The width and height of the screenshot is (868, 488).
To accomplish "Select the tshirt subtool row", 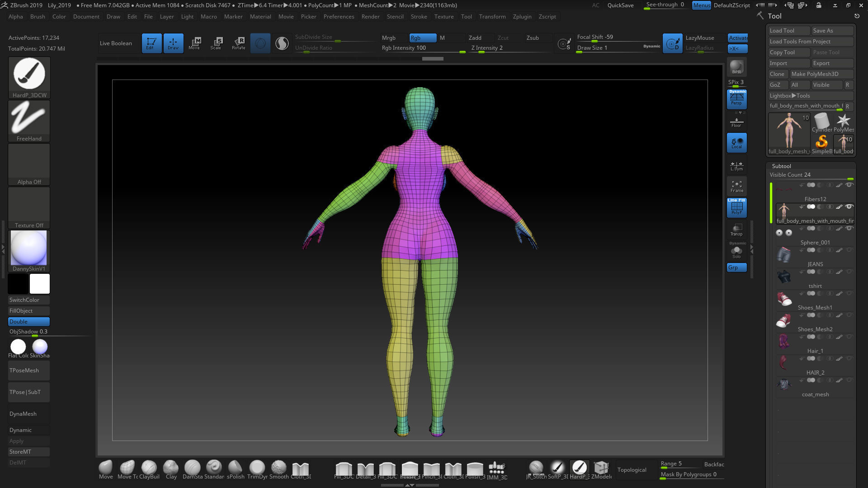I will [x=815, y=279].
